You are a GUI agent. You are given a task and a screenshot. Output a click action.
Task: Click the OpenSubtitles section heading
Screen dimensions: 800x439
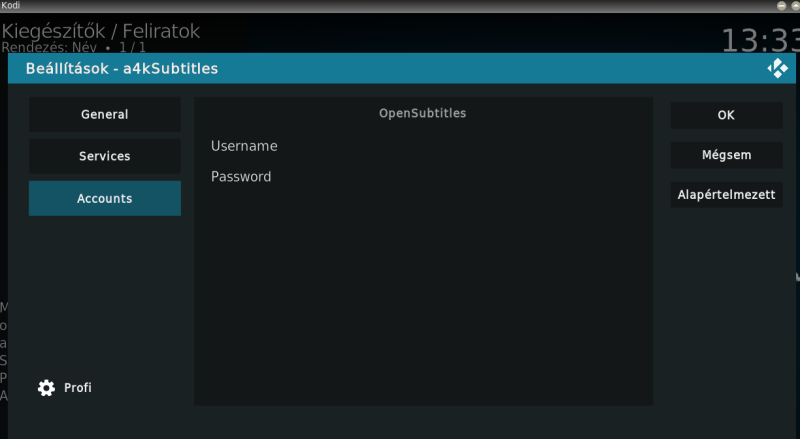[x=422, y=113]
